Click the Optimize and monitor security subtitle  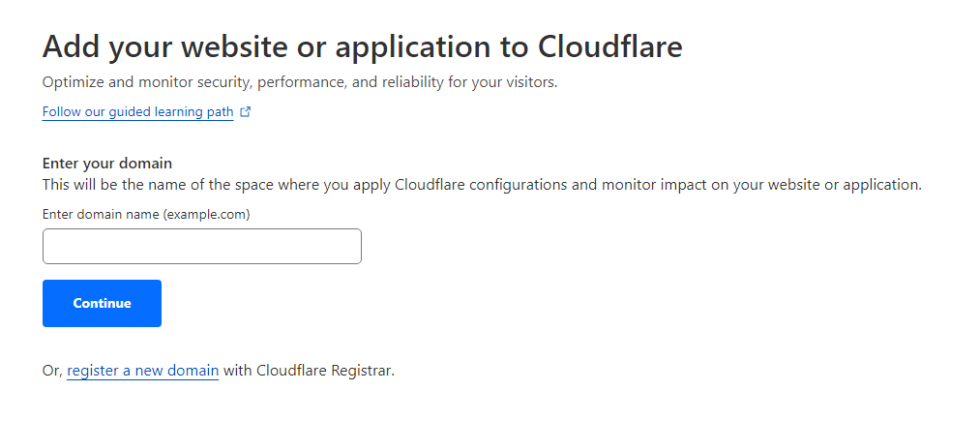point(300,82)
